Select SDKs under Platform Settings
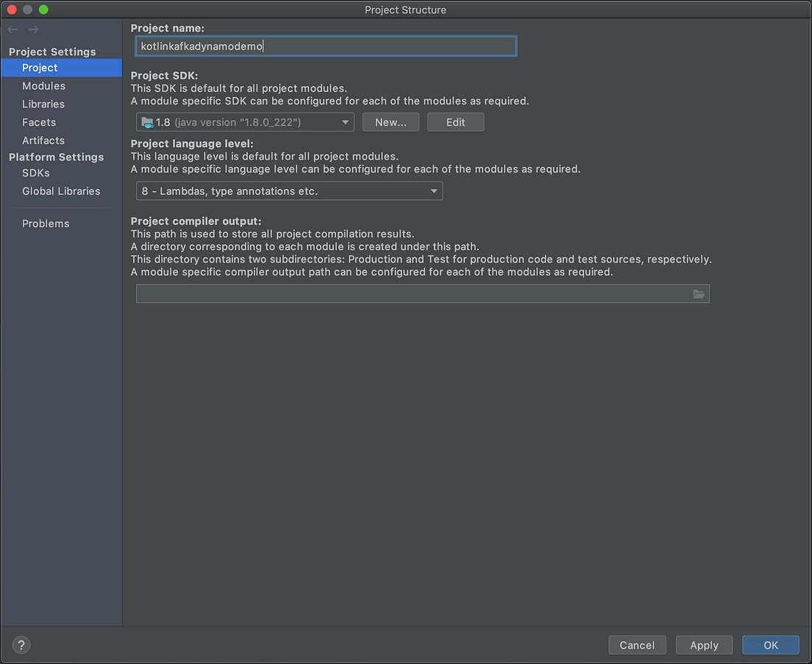The width and height of the screenshot is (812, 664). pos(35,173)
